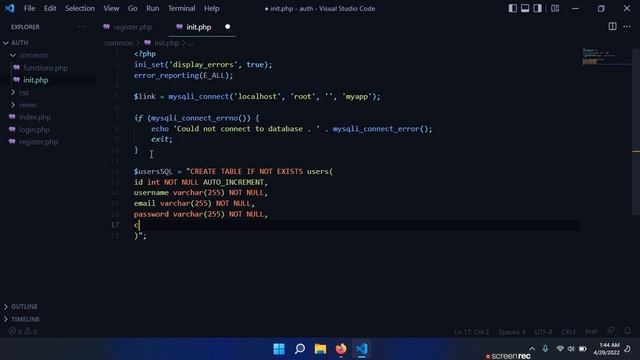This screenshot has width=640, height=360.
Task: Open notifications bell in status bar
Action: [x=627, y=331]
